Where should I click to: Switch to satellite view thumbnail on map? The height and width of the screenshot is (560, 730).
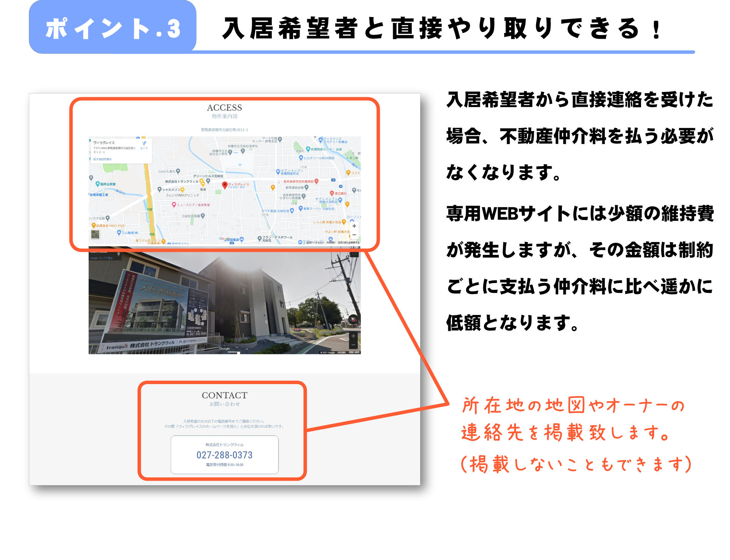(x=95, y=234)
